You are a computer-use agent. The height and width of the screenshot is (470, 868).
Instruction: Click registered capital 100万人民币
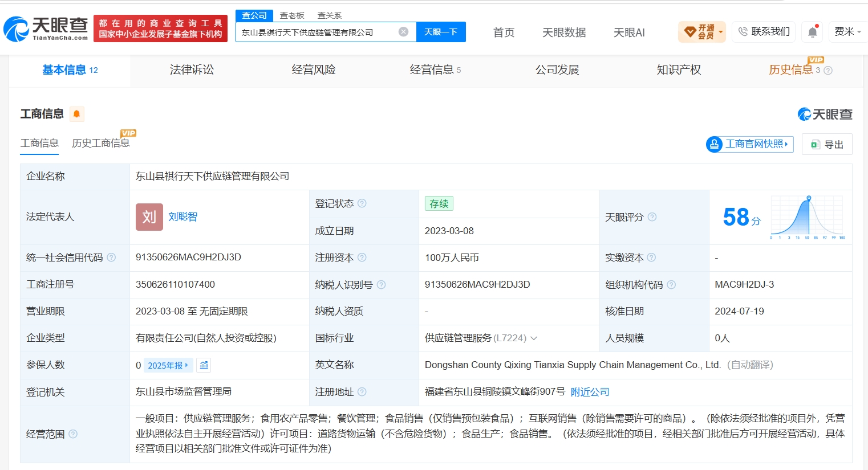tap(452, 258)
